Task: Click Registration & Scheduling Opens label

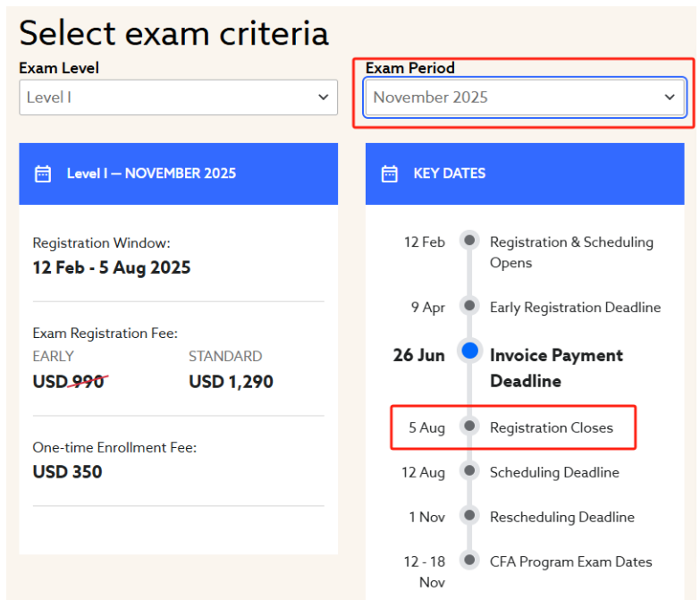Action: tap(571, 252)
